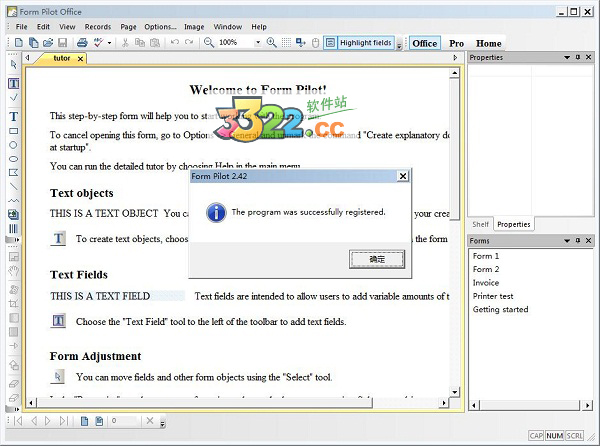Select Form 2 in Forms list
The width and height of the screenshot is (600, 446).
click(486, 269)
